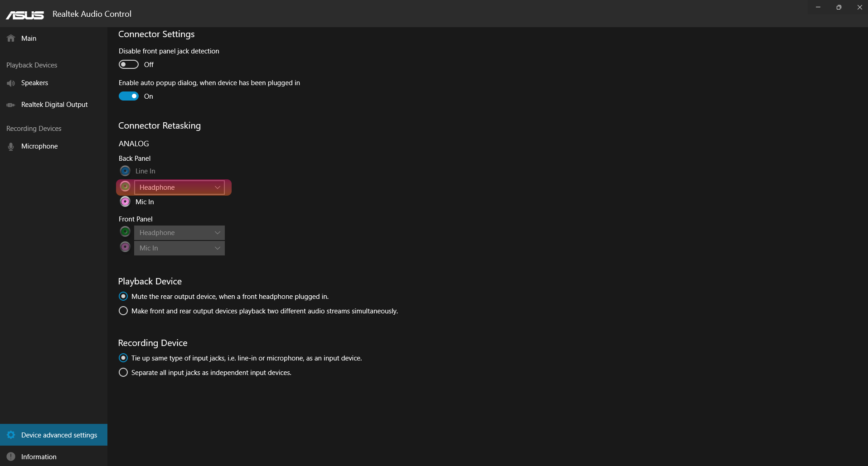Click the Device advanced settings gear icon
868x466 pixels.
11,435
